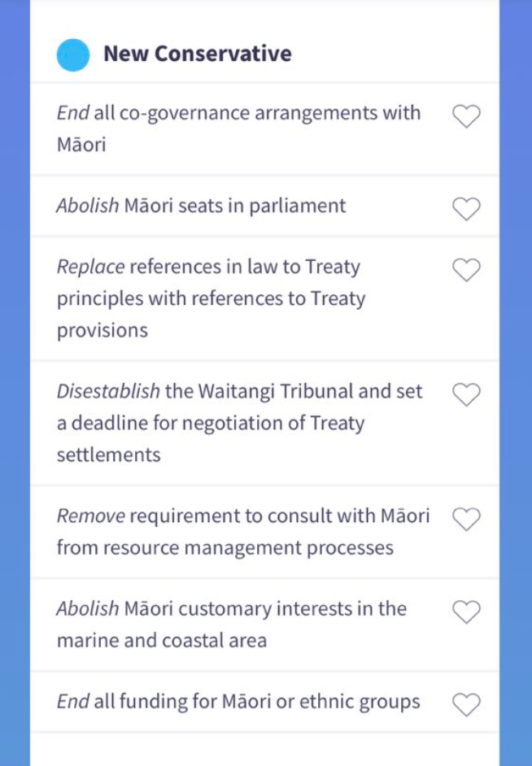Open the New Conservative party heading
The height and width of the screenshot is (766, 532).
[197, 54]
